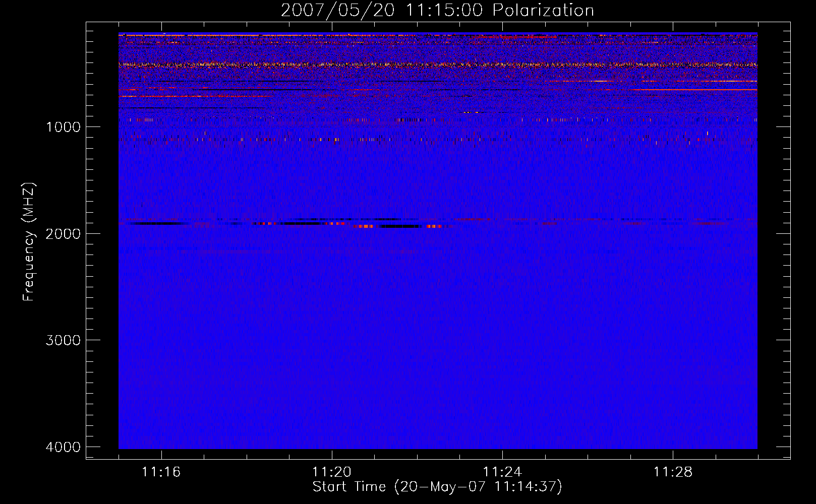Select the 'Start Time (20-May-07 11:14:37)' label
This screenshot has height=504, width=816.
(437, 487)
